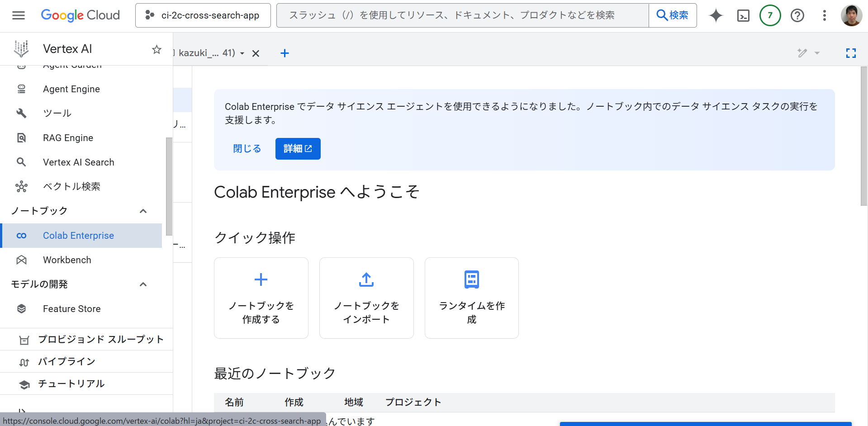Screen dimensions: 868x426
Task: Pin Vertex AI with star icon
Action: point(157,49)
